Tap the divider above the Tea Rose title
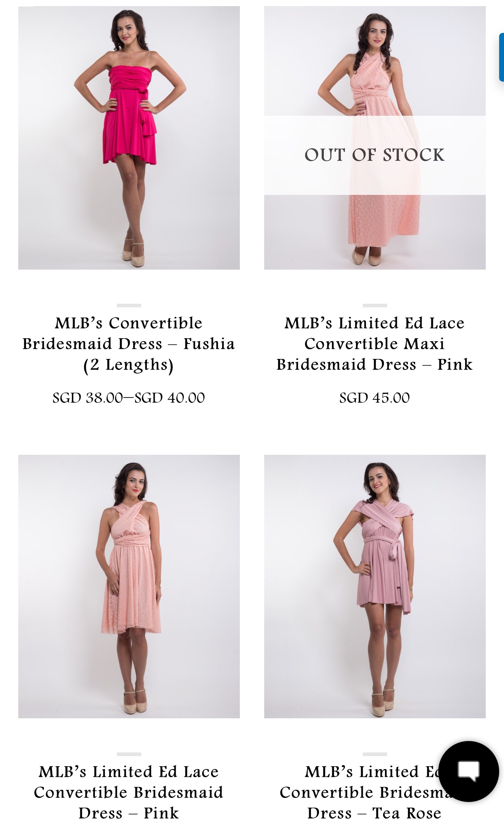The image size is (504, 832). point(375,754)
